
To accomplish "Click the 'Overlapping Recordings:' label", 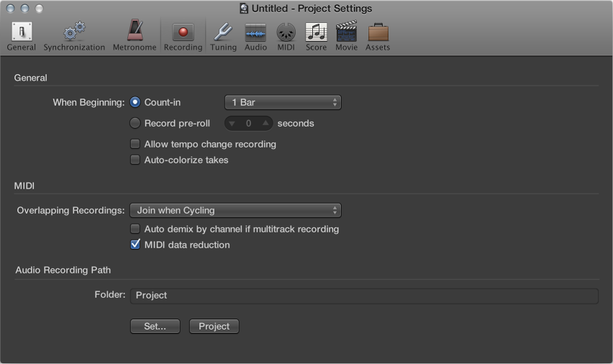I will pos(71,210).
